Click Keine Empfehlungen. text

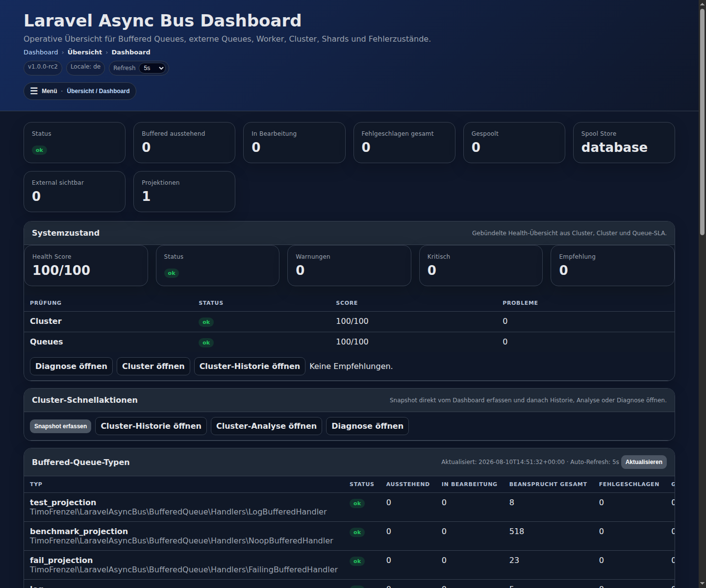(x=351, y=367)
